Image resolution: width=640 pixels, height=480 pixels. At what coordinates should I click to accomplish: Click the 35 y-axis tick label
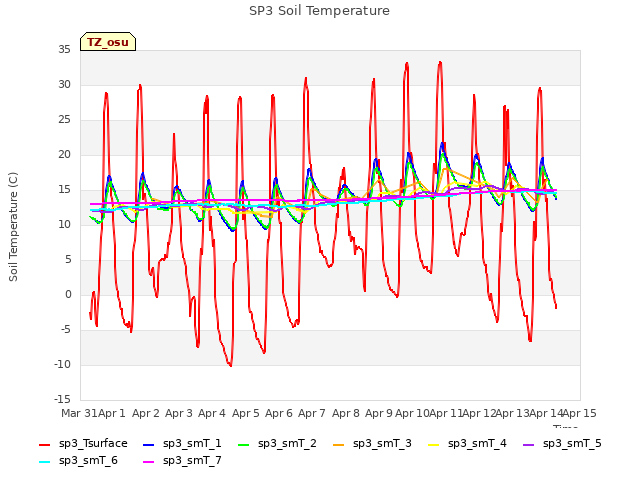(x=64, y=50)
